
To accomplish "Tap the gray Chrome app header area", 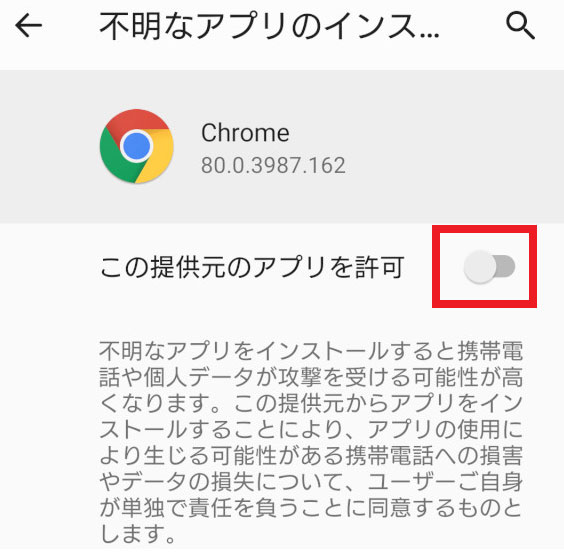I will (282, 146).
